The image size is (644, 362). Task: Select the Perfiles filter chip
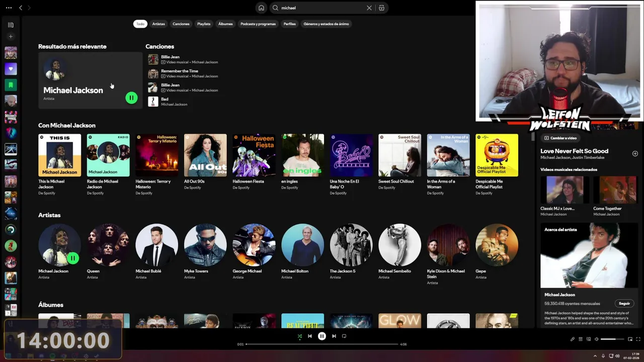(290, 24)
